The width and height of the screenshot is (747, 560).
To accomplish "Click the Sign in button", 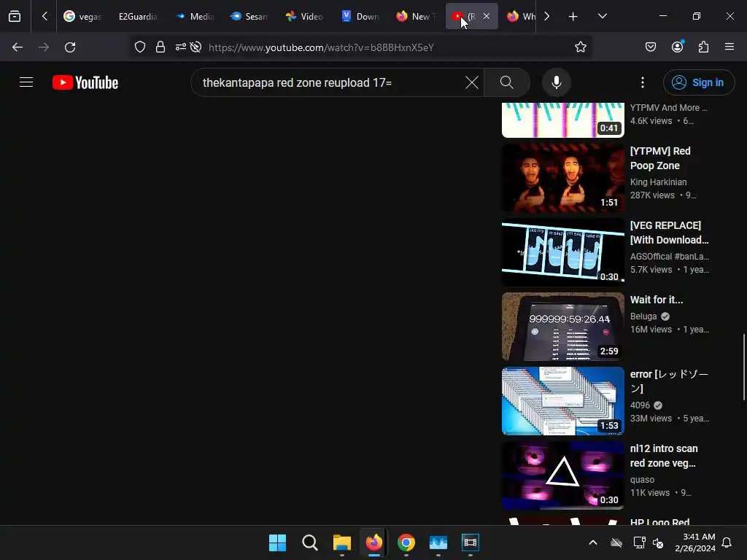I will pyautogui.click(x=699, y=83).
